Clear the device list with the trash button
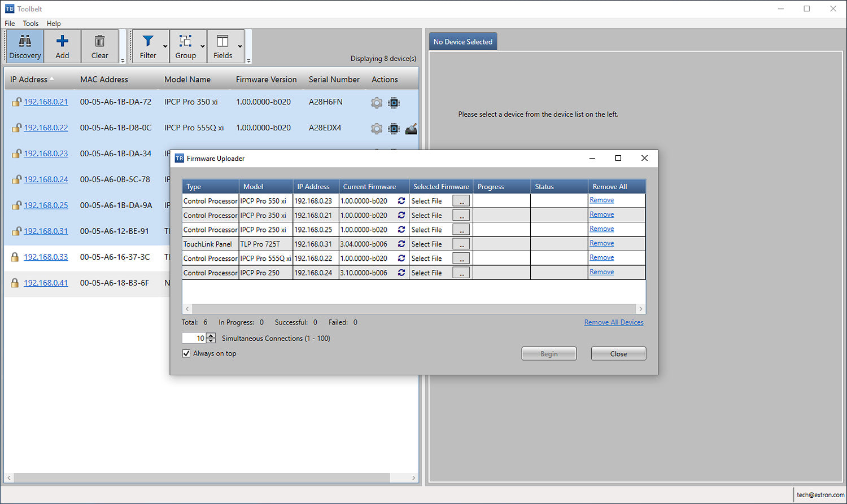847x504 pixels. (99, 46)
